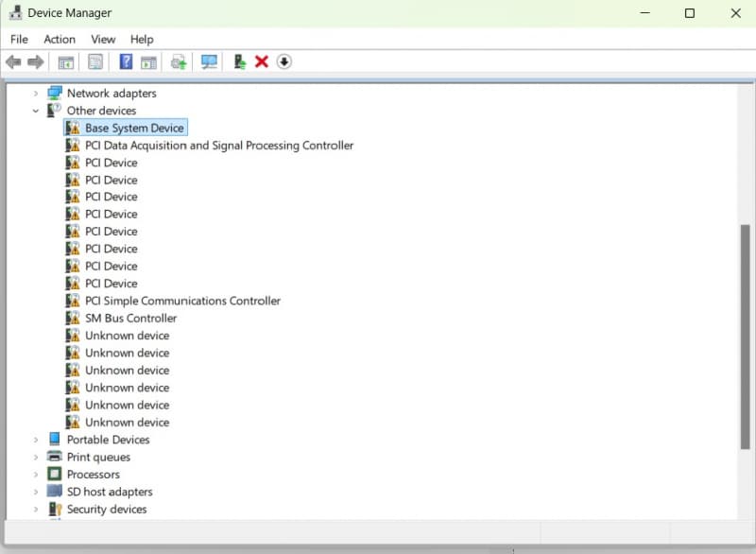Image resolution: width=756 pixels, height=554 pixels.
Task: Expand the Network adapters category
Action: tap(36, 94)
